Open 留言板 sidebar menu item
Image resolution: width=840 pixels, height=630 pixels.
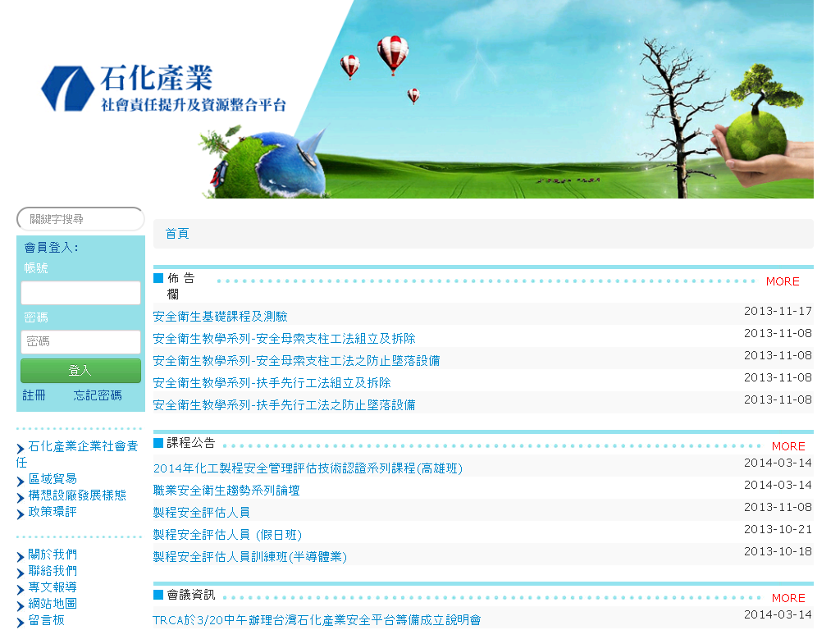[46, 620]
